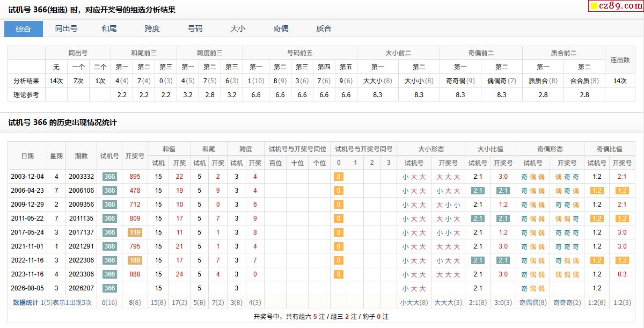The height and width of the screenshot is (328, 644).
Task: Click the 2009356 period number
Action: [81, 205]
